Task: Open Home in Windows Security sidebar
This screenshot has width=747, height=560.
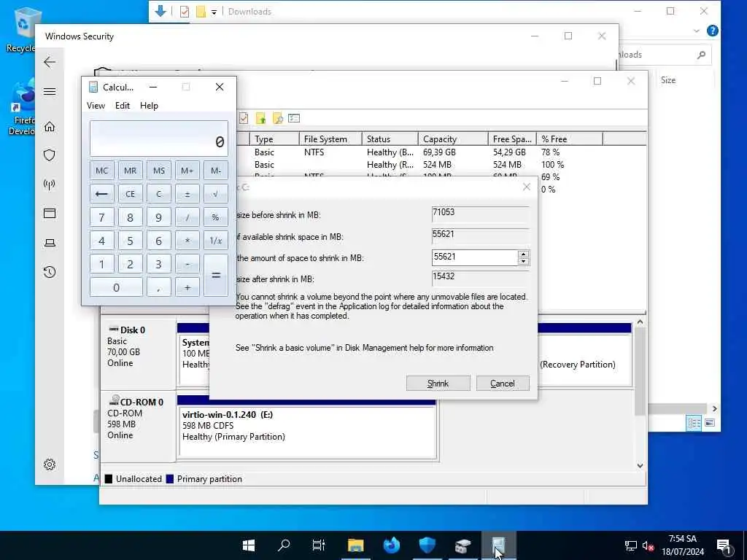Action: pos(50,127)
